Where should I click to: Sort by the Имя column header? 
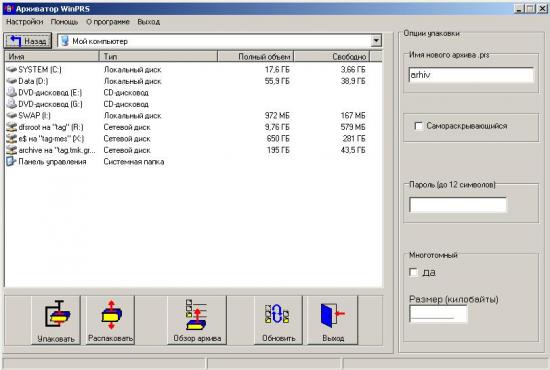(52, 56)
